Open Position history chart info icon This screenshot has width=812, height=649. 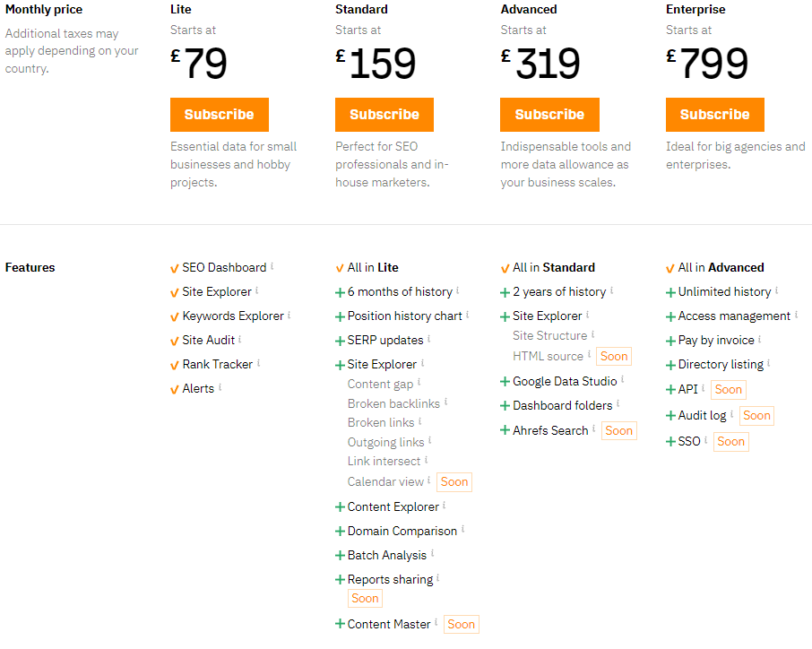click(x=467, y=315)
